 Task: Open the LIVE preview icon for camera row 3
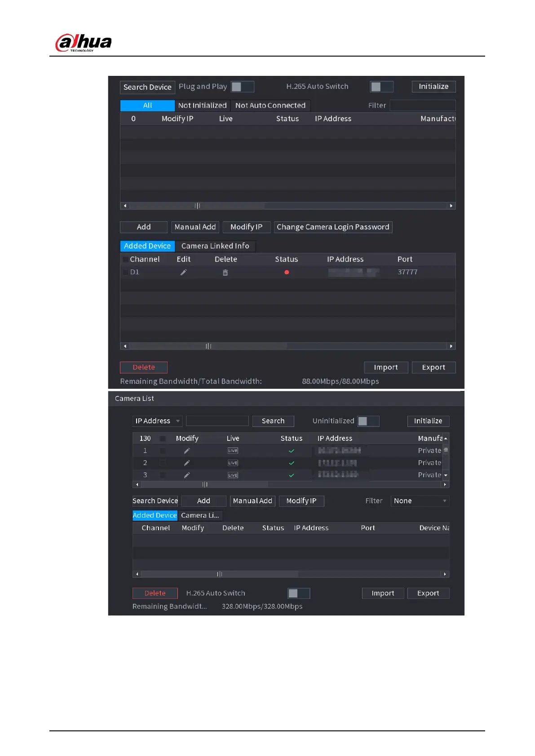[233, 475]
